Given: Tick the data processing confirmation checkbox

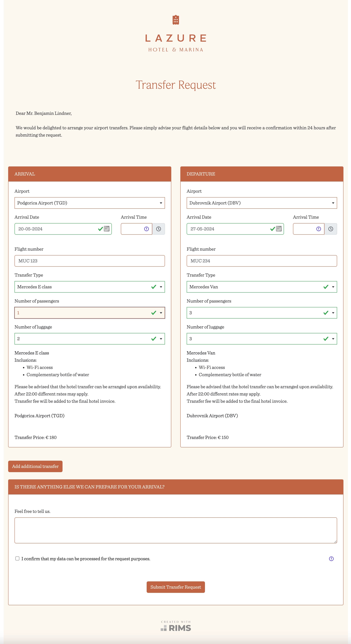Looking at the screenshot, I should click(x=17, y=558).
